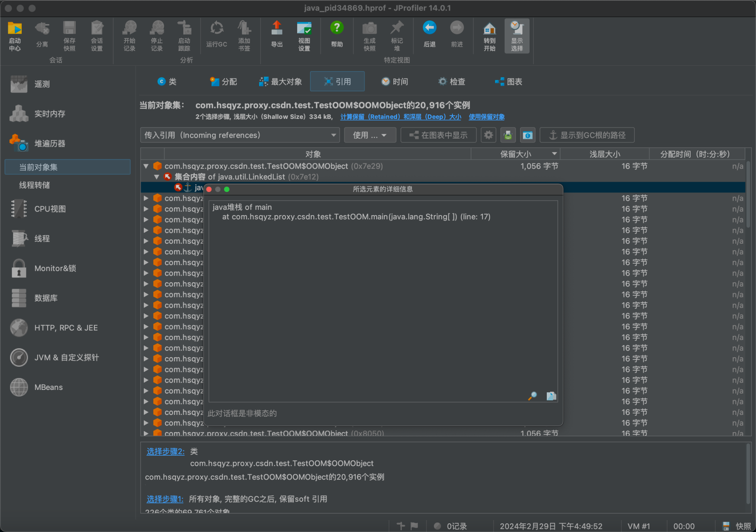Select 线程转储 thread dump item

34,185
